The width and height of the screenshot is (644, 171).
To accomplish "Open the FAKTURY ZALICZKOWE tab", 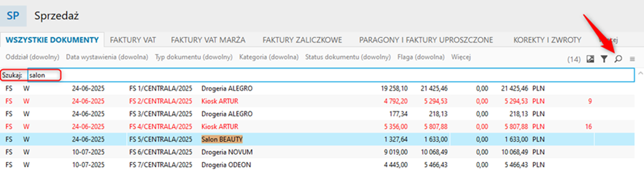I will click(x=302, y=40).
